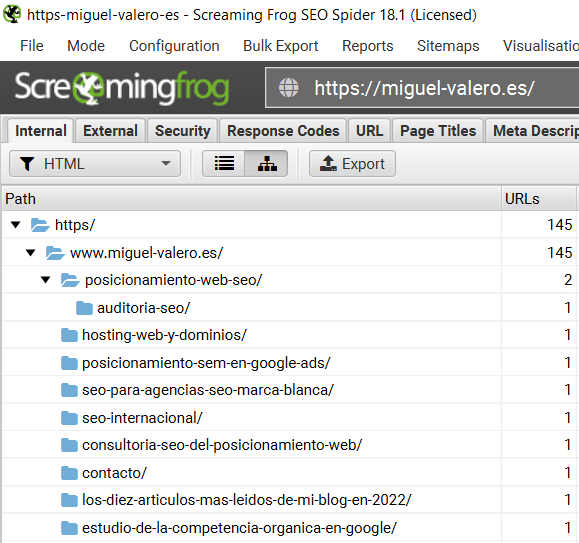The height and width of the screenshot is (543, 579).
Task: Click the funnel filter icon
Action: pyautogui.click(x=27, y=164)
